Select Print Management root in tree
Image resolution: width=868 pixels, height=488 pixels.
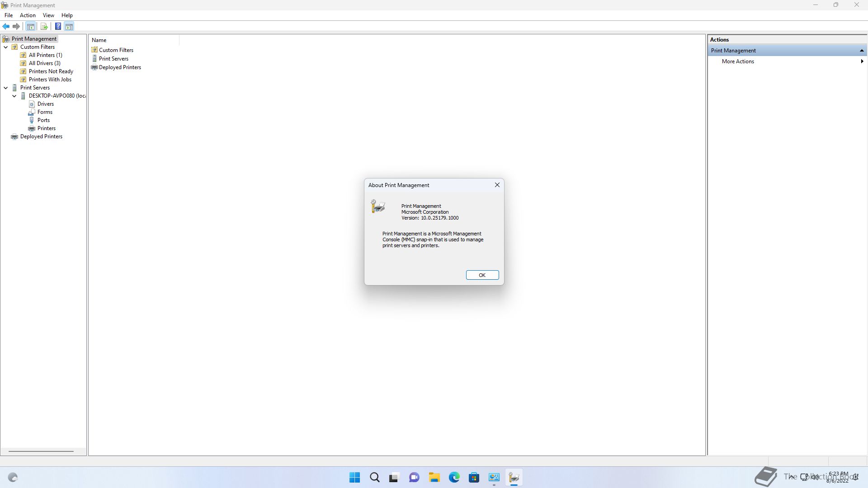(x=34, y=39)
